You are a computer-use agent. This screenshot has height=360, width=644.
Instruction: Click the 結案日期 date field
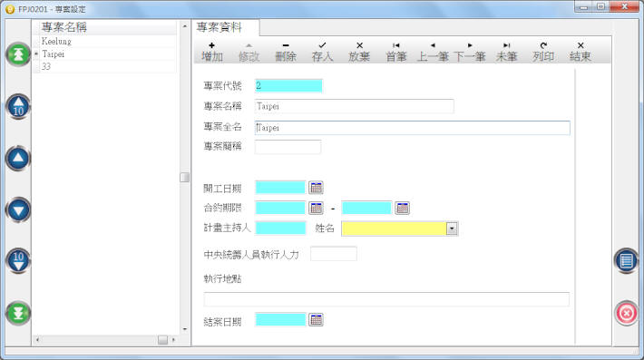[x=280, y=320]
